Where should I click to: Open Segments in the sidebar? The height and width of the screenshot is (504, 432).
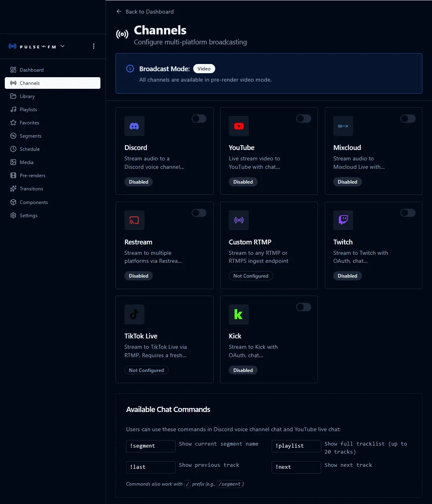[52, 136]
